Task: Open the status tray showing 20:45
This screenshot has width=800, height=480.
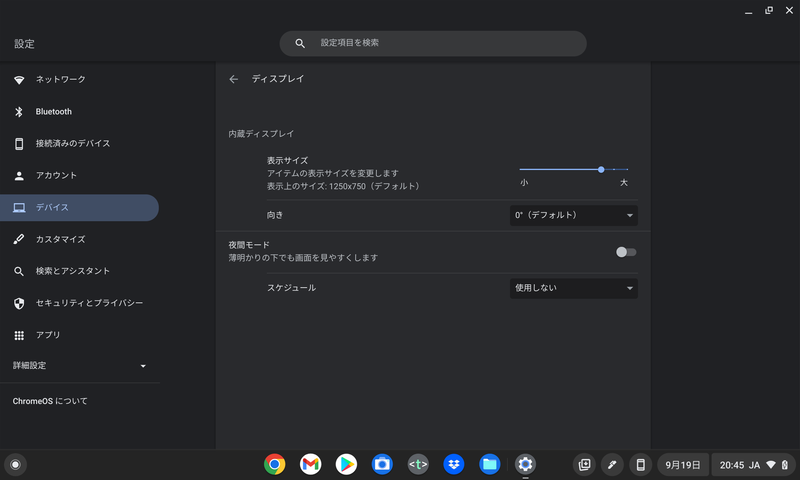Action: click(x=754, y=465)
